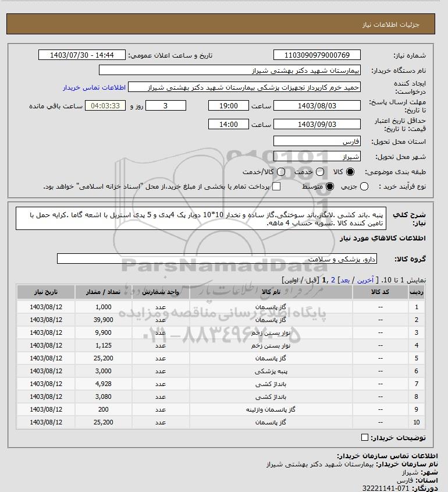The width and height of the screenshot is (448, 492).
Task: Click the تعداد / مقدار column header
Action: tap(103, 292)
